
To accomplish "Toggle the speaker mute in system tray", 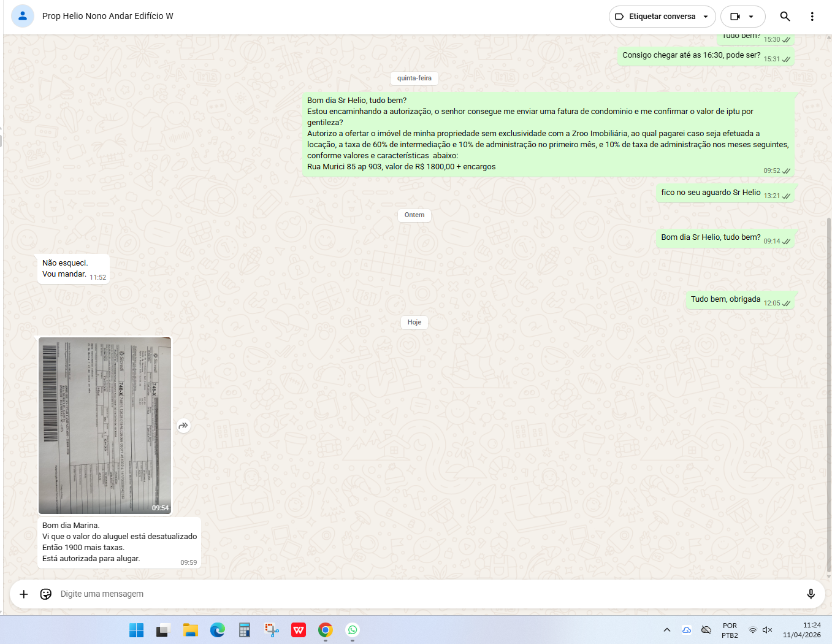I will [x=767, y=630].
